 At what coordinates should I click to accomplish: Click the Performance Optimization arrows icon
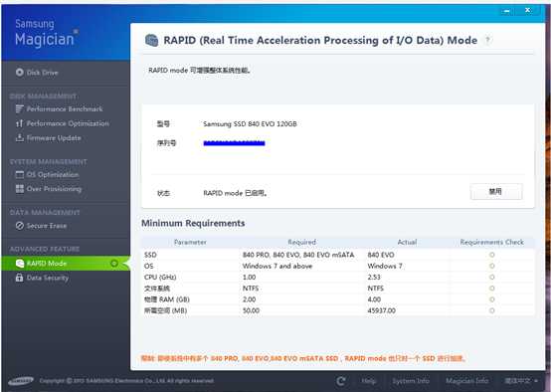click(19, 123)
